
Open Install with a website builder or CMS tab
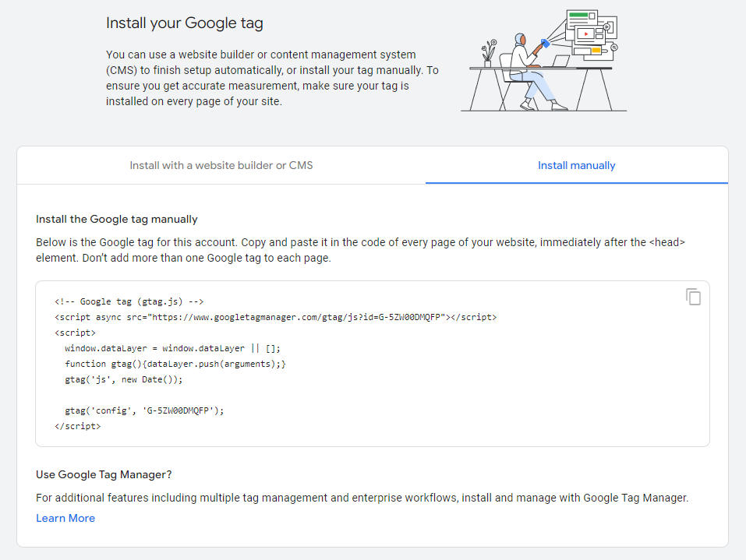click(x=221, y=165)
